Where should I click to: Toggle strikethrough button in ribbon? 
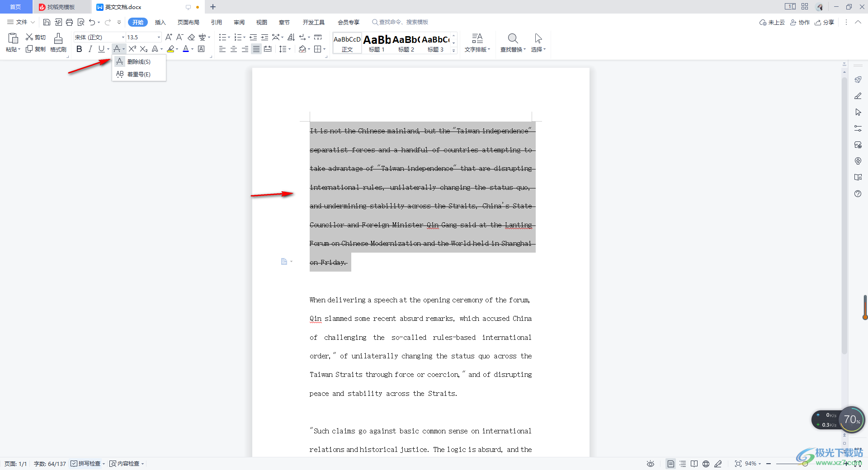click(x=117, y=49)
